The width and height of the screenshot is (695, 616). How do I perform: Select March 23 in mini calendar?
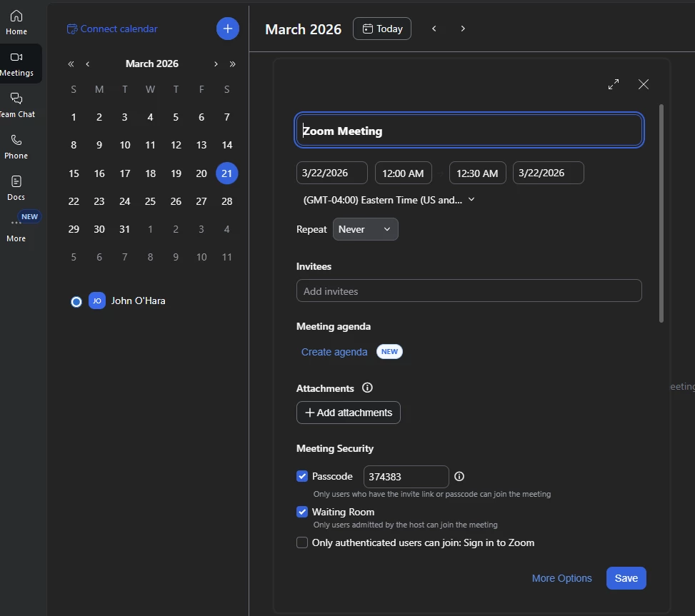99,201
